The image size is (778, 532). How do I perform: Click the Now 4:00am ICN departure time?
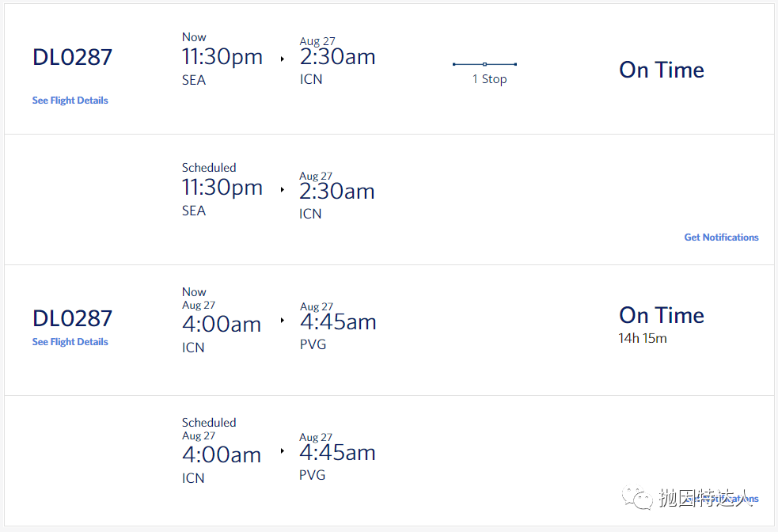[222, 323]
